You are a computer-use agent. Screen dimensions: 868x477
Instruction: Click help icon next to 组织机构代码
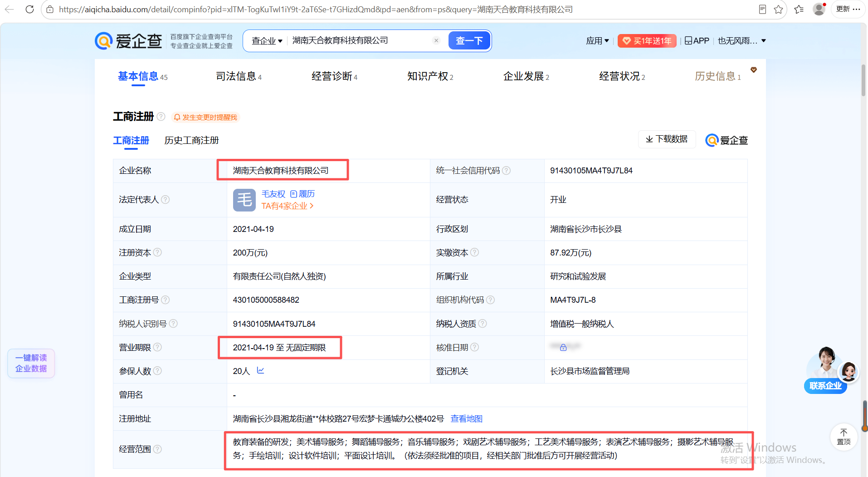tap(490, 300)
